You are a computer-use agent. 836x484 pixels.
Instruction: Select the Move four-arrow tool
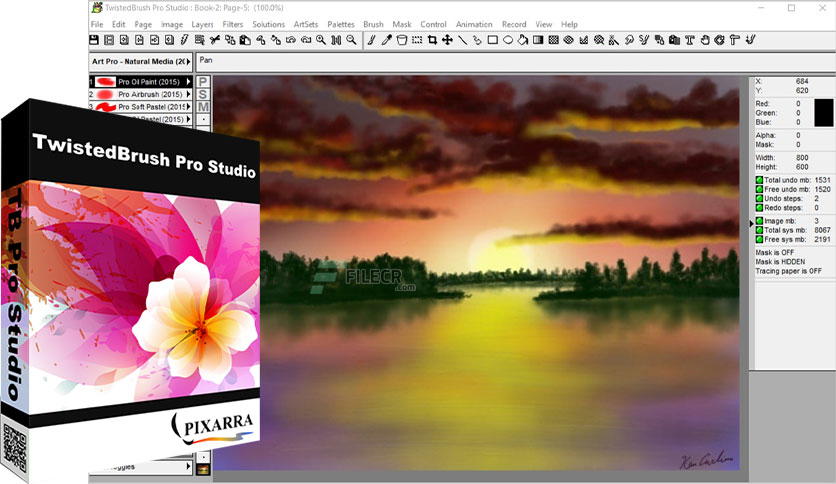[447, 40]
